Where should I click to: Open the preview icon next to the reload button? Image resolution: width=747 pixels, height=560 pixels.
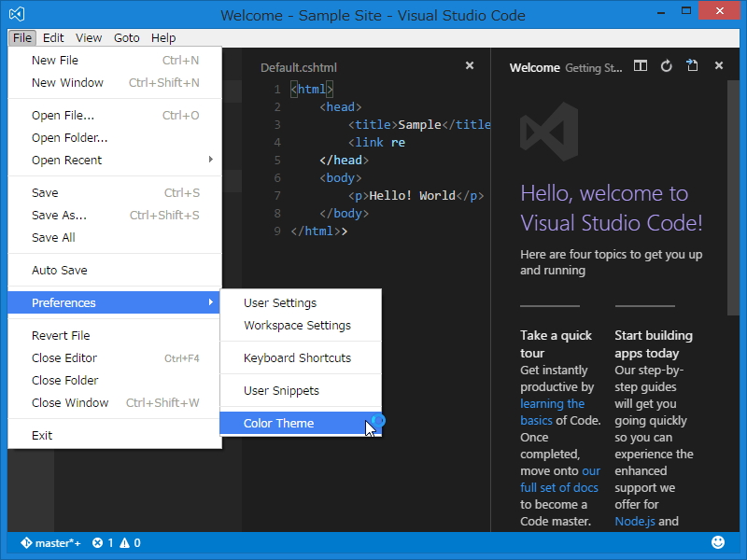tap(692, 66)
